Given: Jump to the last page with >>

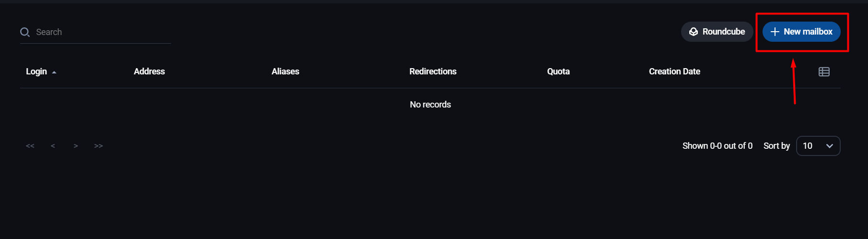Looking at the screenshot, I should pos(98,146).
